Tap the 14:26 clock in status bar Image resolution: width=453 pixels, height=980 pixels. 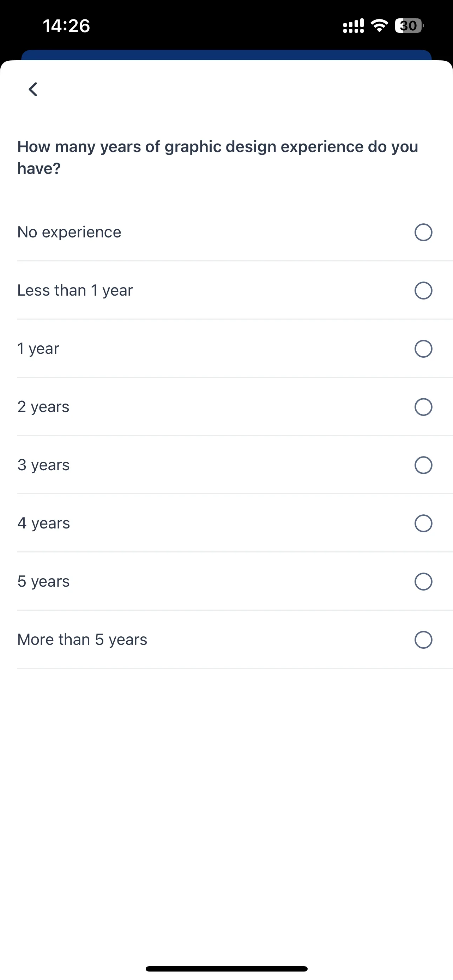click(x=66, y=26)
